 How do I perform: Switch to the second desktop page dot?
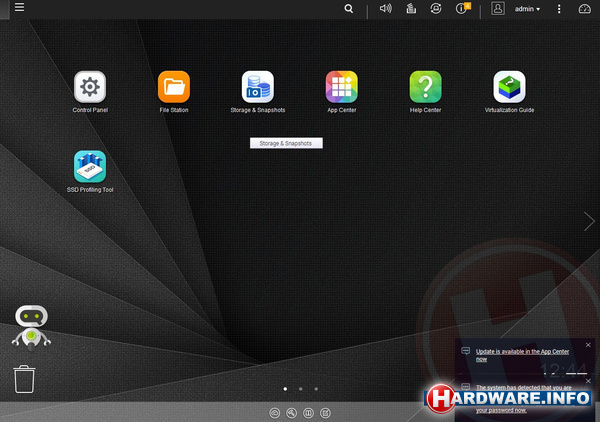tap(300, 388)
